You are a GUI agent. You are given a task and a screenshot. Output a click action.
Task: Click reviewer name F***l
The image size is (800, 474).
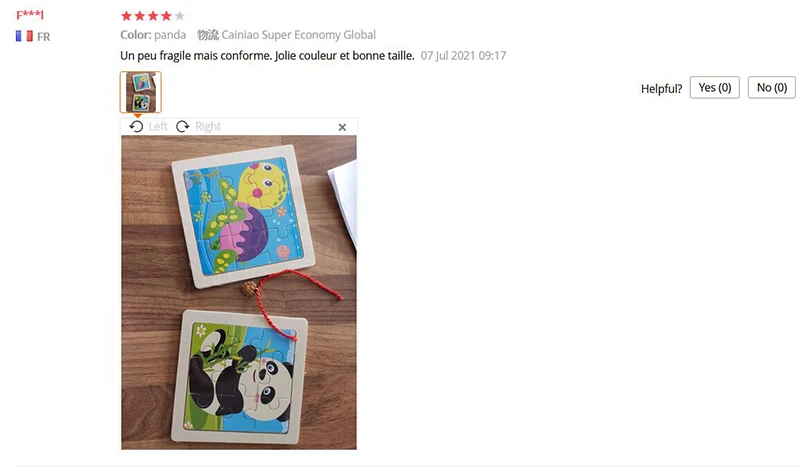coord(30,15)
